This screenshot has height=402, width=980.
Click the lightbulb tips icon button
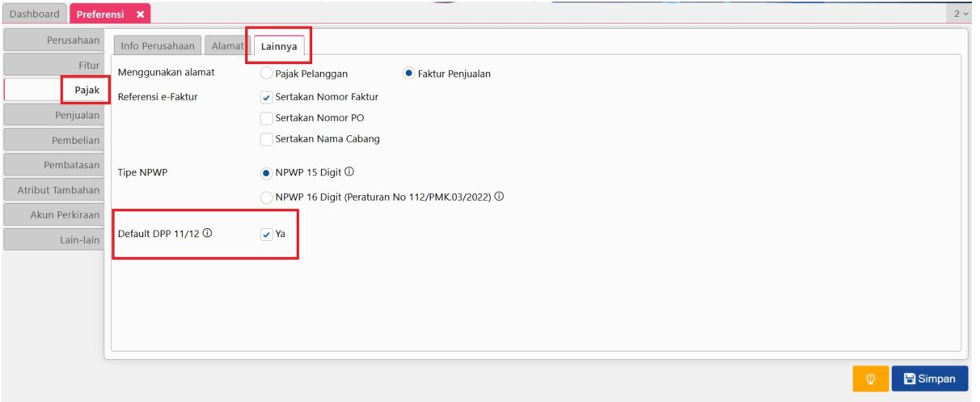point(870,379)
